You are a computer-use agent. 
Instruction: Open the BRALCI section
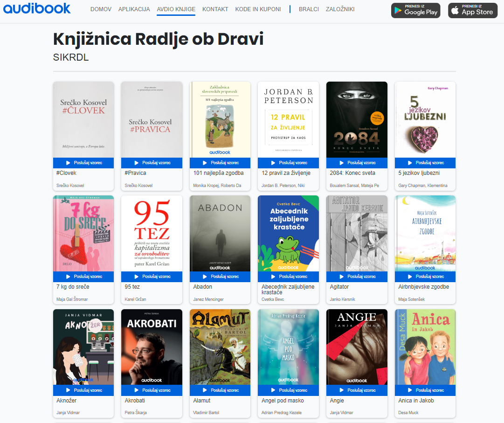coord(309,9)
